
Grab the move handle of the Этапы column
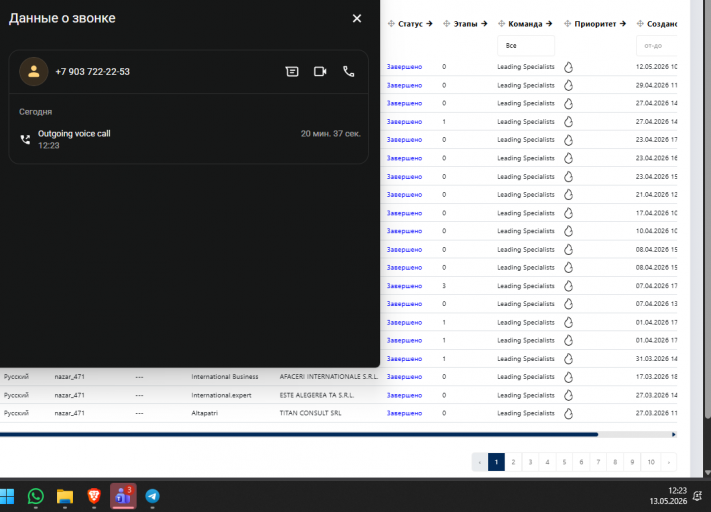[x=447, y=24]
